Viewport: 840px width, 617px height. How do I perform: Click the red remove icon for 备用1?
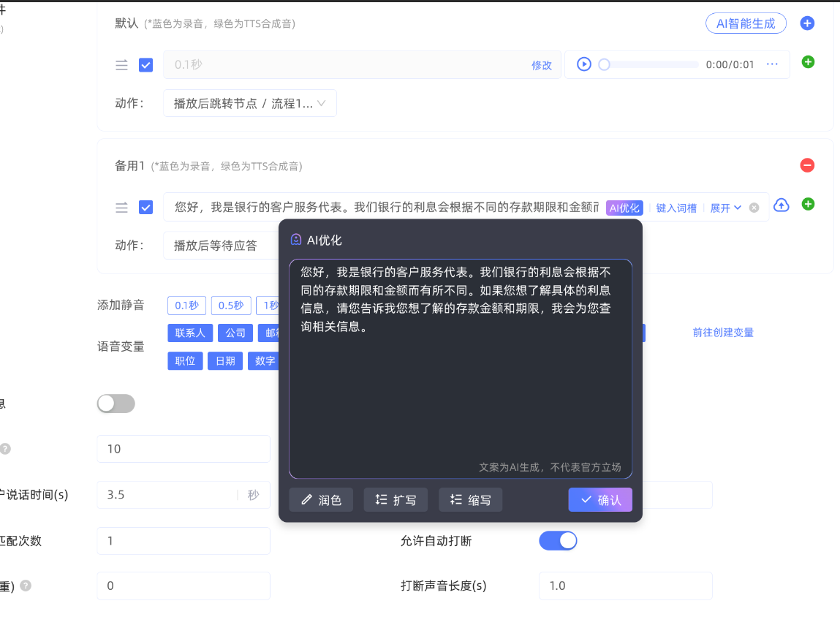pos(807,165)
